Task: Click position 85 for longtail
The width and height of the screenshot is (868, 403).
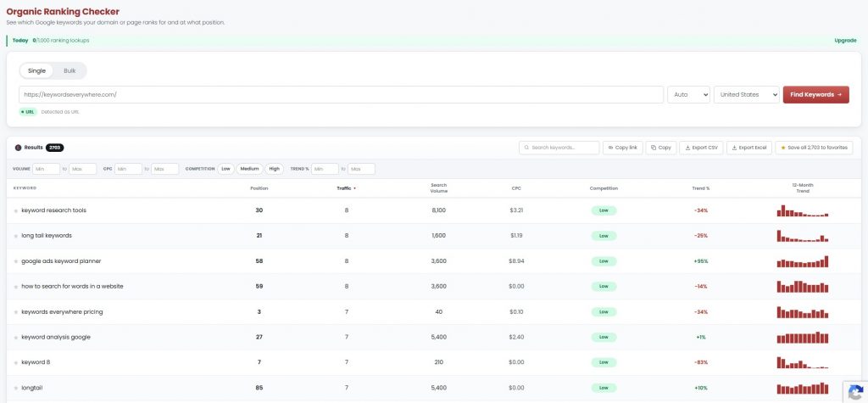Action: coord(259,388)
